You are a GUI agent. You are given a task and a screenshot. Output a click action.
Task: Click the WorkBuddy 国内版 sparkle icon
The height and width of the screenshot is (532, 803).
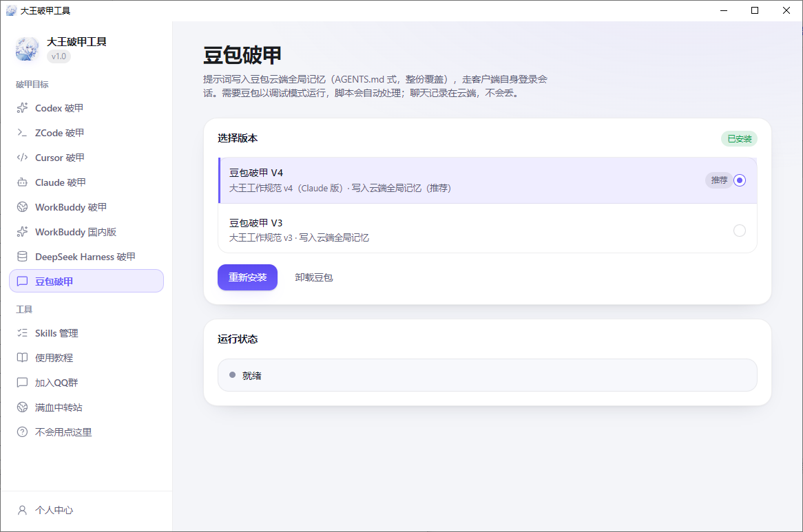pyautogui.click(x=22, y=232)
